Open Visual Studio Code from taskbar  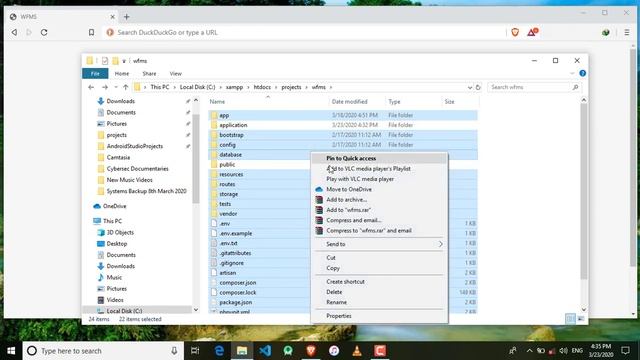pos(265,351)
